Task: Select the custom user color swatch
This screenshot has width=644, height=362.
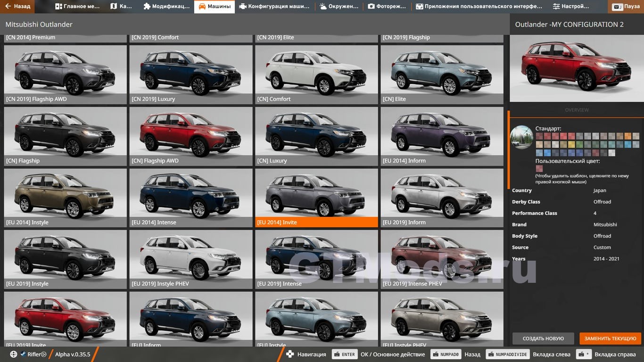Action: point(539,168)
